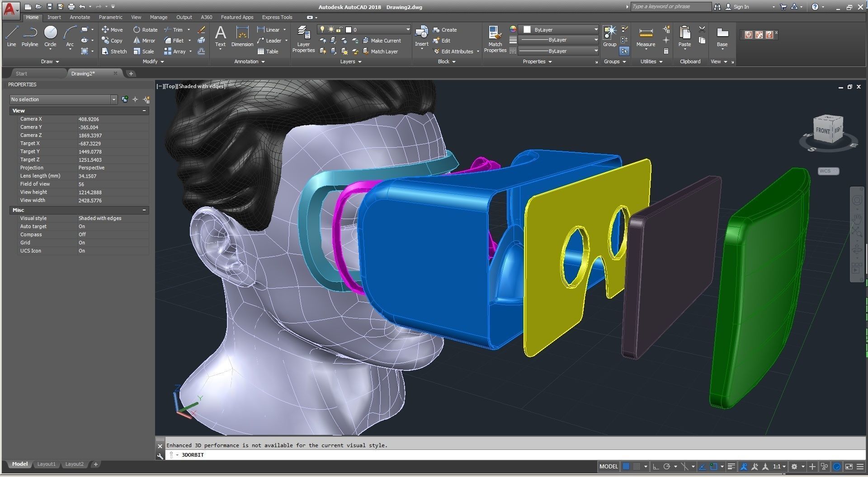This screenshot has width=868, height=477.
Task: Click the Create block icon
Action: point(445,30)
